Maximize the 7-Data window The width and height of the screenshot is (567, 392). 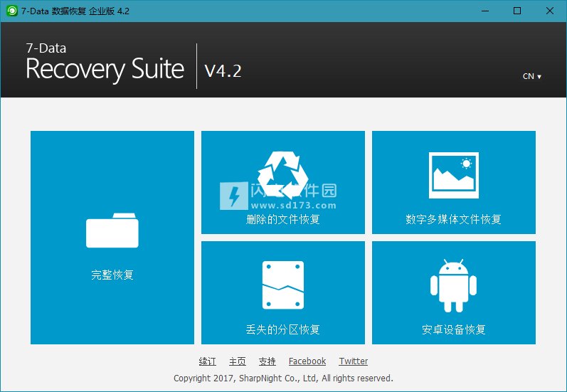tap(517, 11)
